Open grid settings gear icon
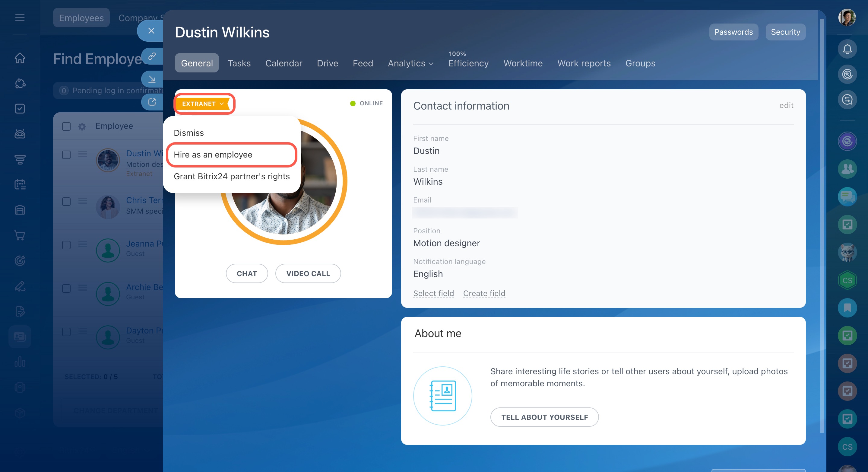 [x=82, y=126]
